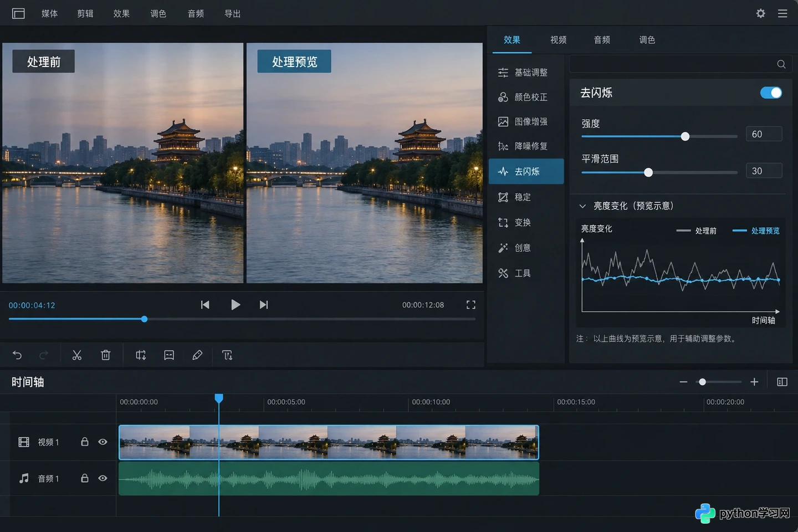The height and width of the screenshot is (532, 798).
Task: Skip to next frame button
Action: pos(264,305)
